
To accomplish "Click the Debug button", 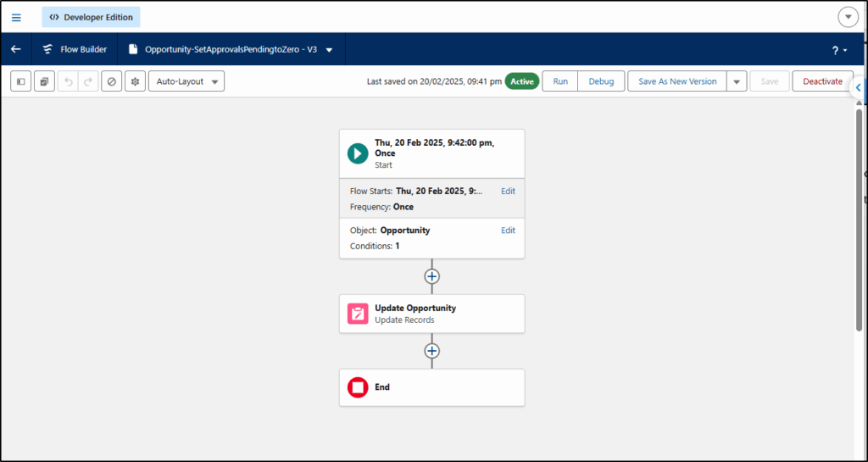I will [x=601, y=81].
